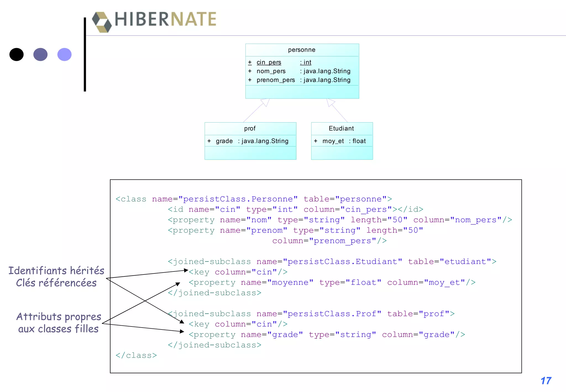Click the light lavender circle bullet
Screen dimensions: 566x392
64,54
